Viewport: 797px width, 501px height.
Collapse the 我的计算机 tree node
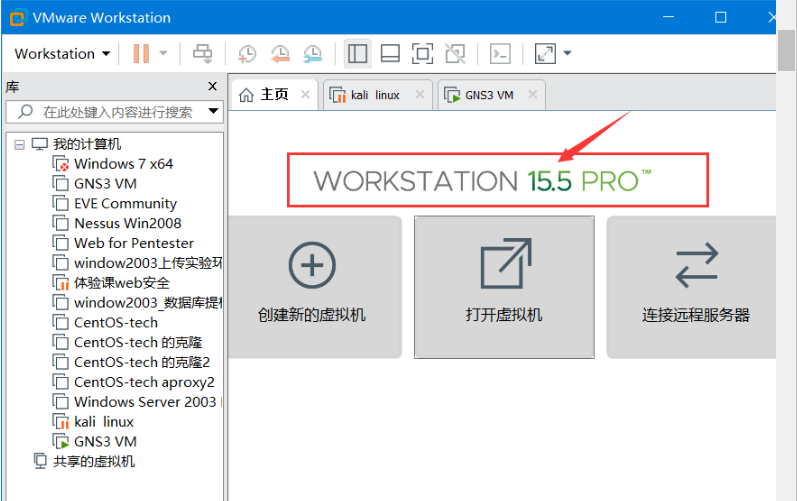point(19,145)
